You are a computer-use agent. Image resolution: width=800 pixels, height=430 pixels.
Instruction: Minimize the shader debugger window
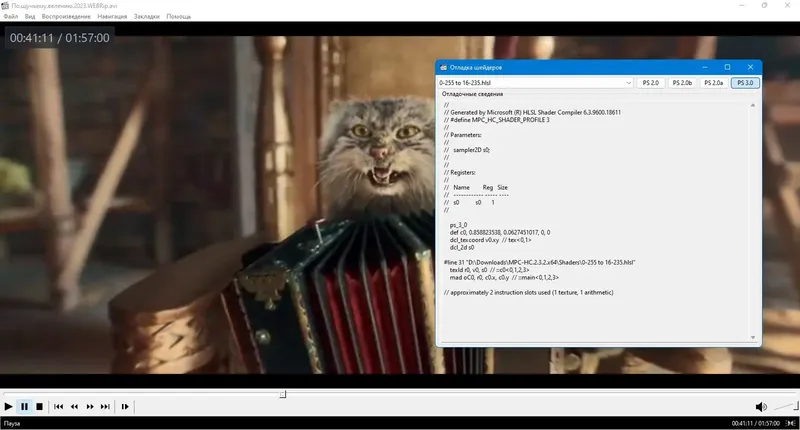[x=705, y=67]
